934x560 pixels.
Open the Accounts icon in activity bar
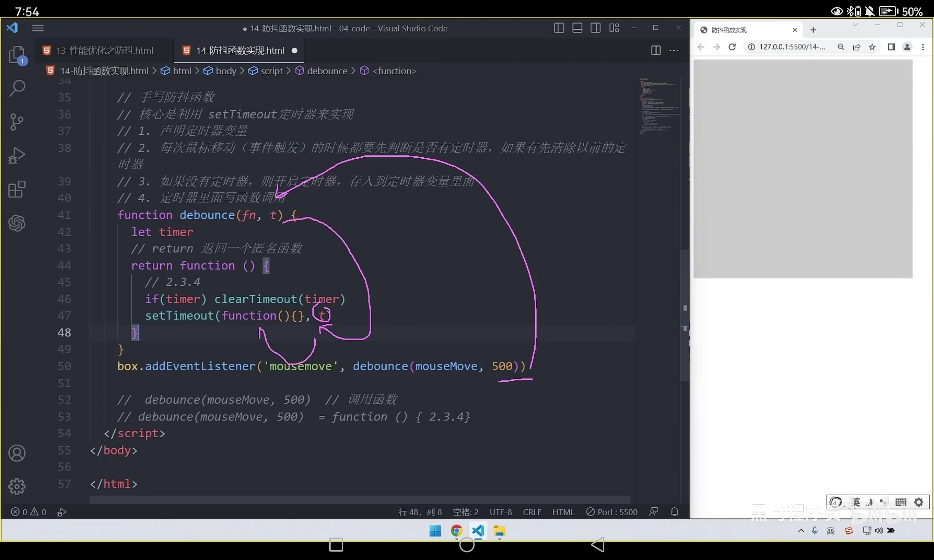17,453
